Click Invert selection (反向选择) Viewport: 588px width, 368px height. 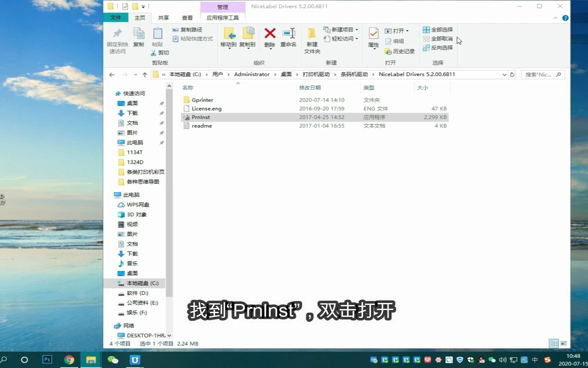(438, 48)
